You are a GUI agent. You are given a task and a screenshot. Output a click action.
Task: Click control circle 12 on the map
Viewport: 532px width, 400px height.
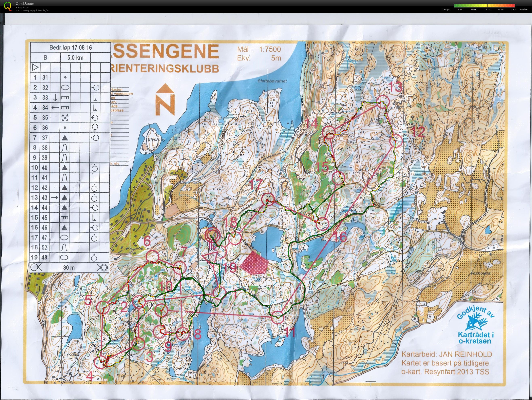click(x=396, y=141)
